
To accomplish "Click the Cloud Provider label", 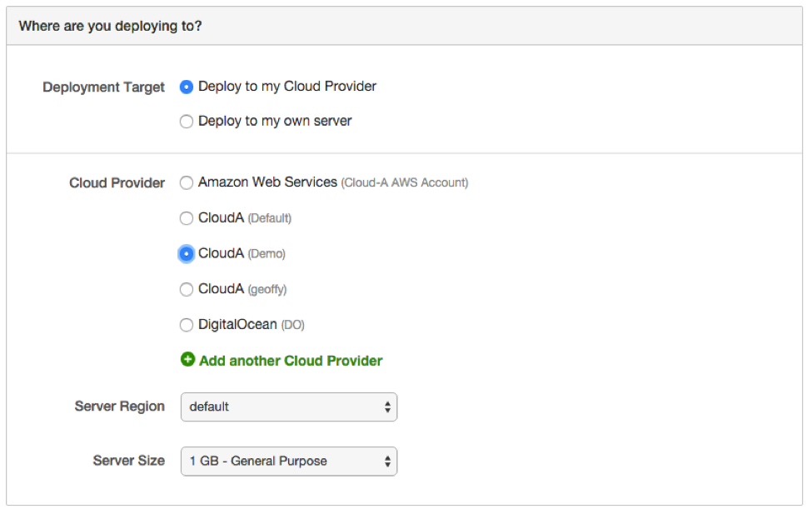I will point(117,183).
